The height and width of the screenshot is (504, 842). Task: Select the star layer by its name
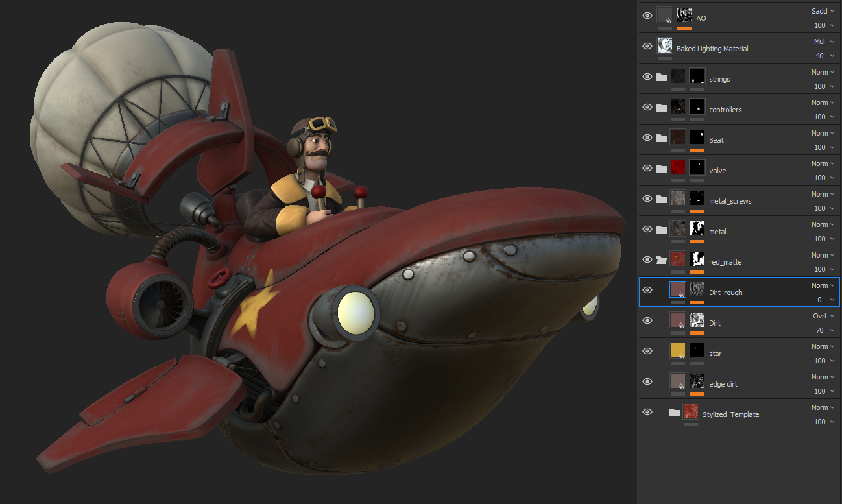pyautogui.click(x=715, y=354)
